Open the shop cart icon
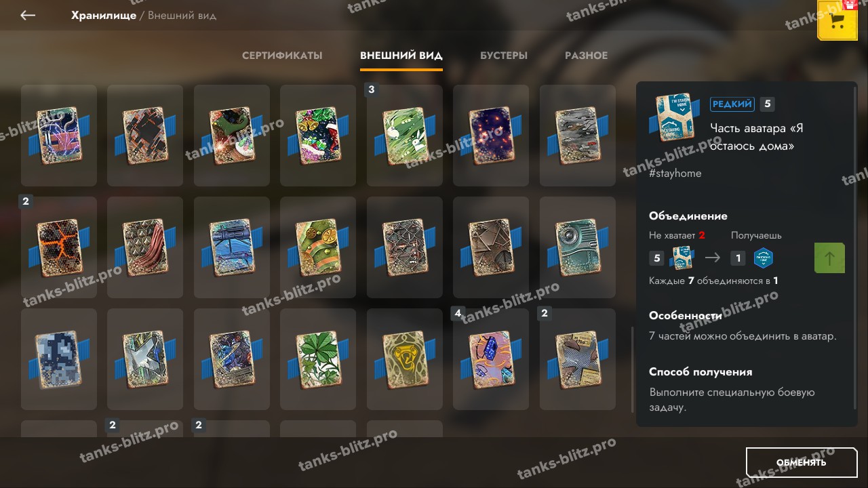This screenshot has height=488, width=868. [x=837, y=20]
